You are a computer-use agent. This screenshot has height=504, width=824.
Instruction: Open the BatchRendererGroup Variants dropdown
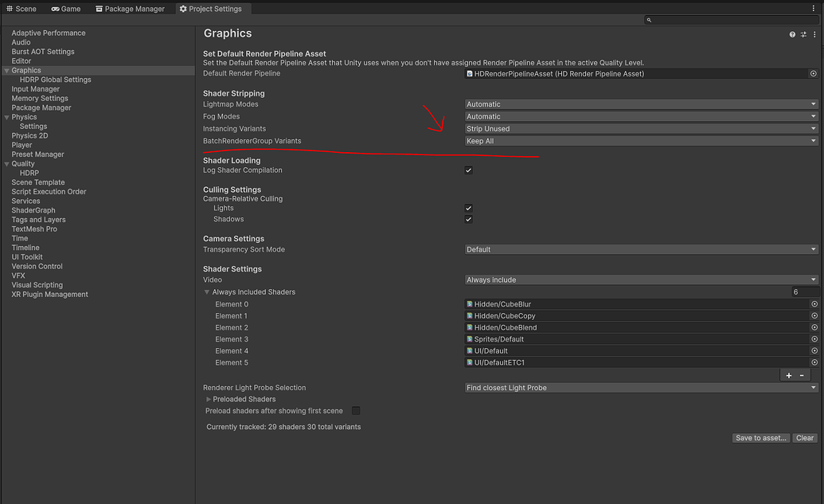coord(641,141)
